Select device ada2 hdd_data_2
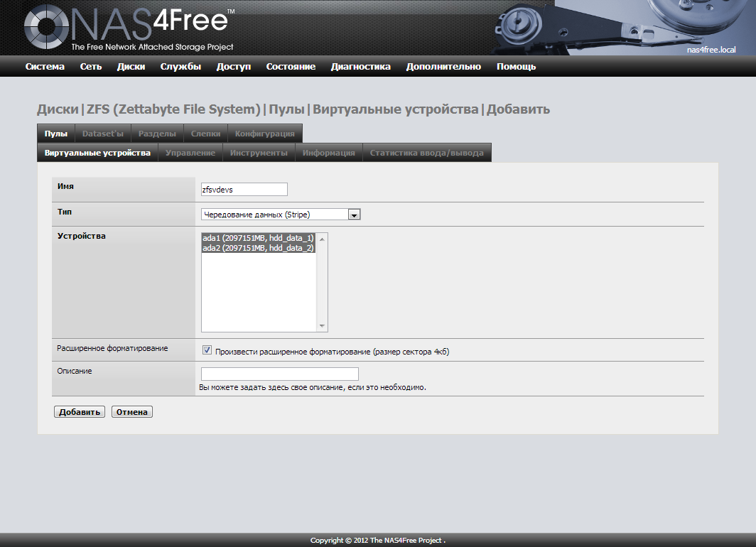Viewport: 756px width, 547px height. [258, 248]
